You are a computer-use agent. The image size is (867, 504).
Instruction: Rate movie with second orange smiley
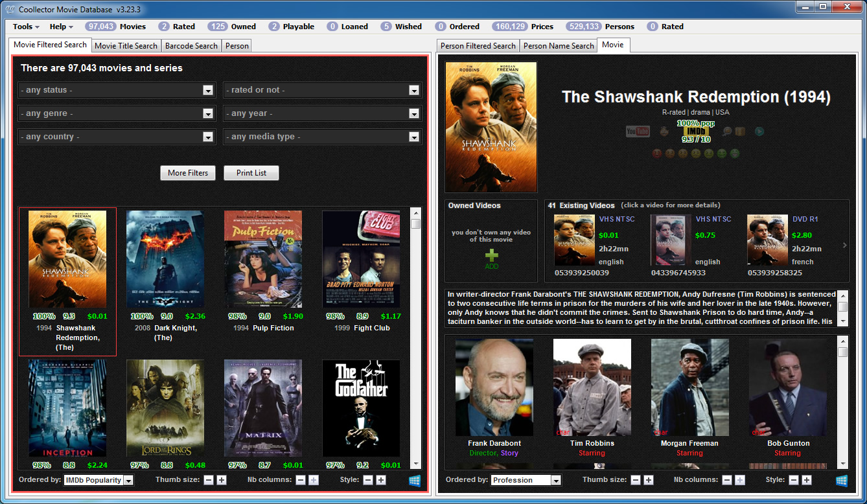point(669,154)
